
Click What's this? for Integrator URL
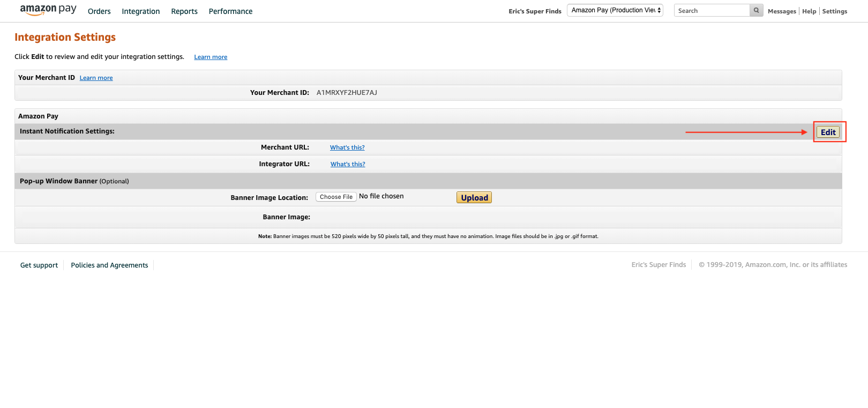click(x=348, y=164)
